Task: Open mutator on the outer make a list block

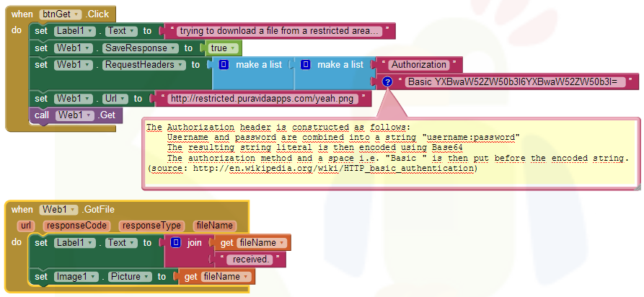Action: (x=224, y=65)
